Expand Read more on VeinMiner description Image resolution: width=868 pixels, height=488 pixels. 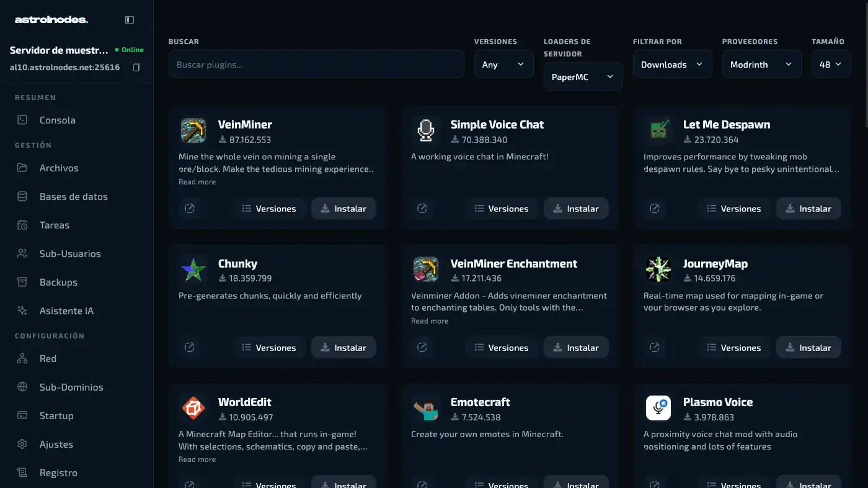[197, 182]
